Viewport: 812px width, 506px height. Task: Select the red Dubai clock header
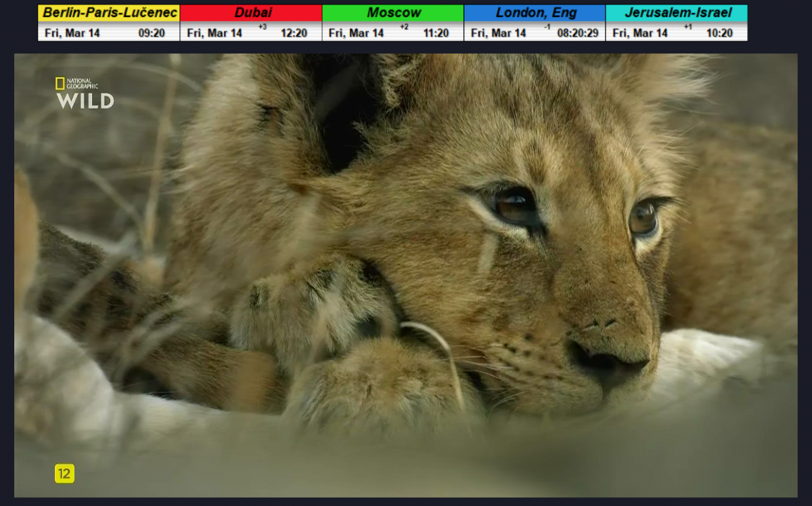tap(251, 13)
